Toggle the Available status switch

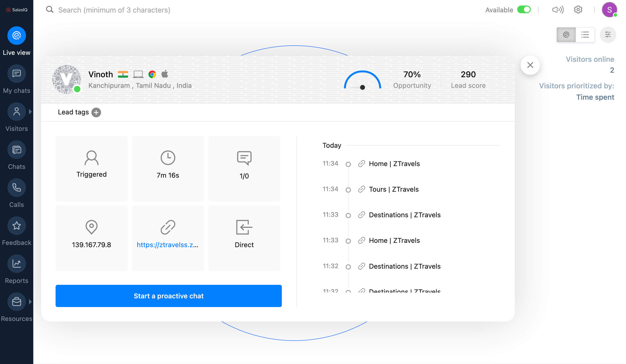(x=524, y=10)
